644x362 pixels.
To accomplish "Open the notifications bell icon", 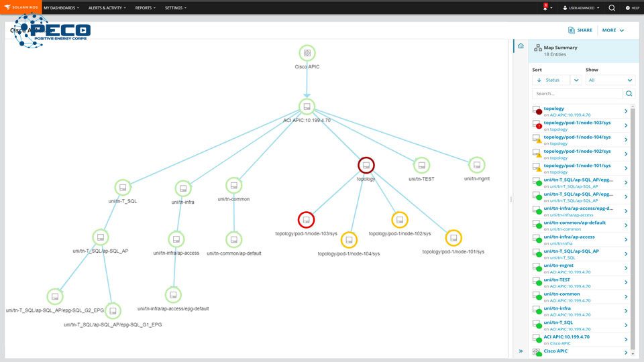I will (x=545, y=7).
